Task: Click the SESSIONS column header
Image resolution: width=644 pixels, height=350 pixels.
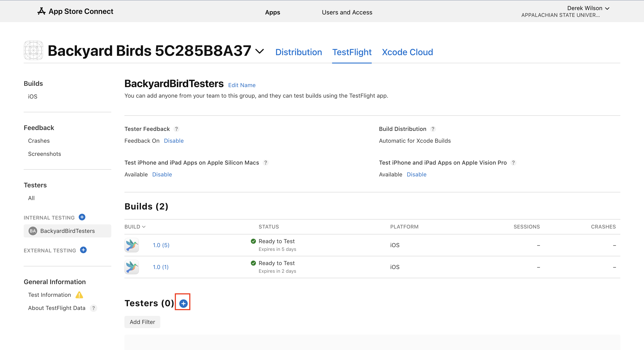Action: point(527,227)
